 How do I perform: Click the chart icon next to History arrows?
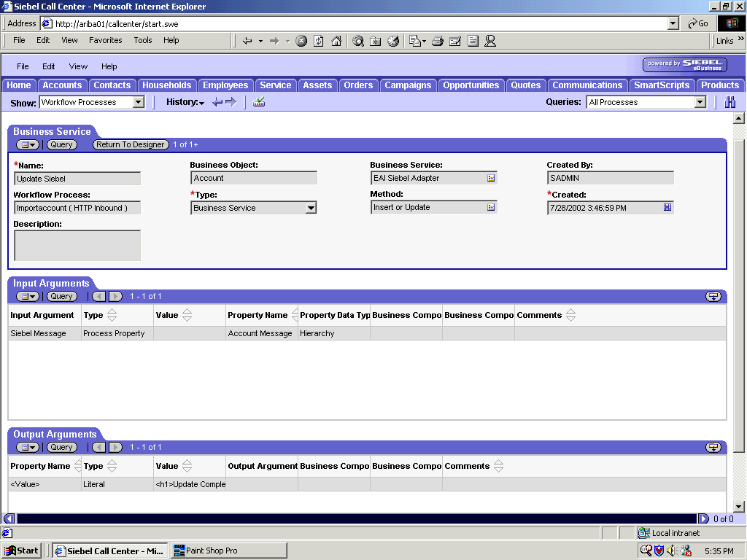(257, 101)
